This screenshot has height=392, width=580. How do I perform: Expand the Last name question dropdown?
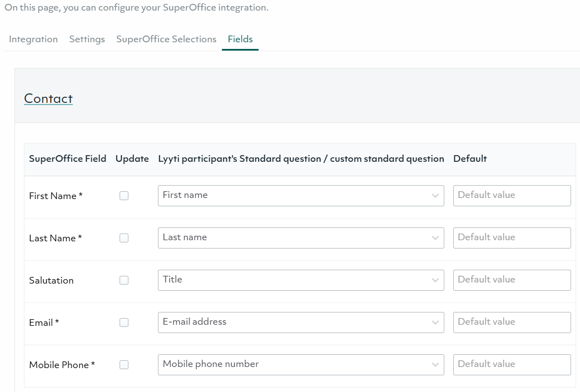pyautogui.click(x=300, y=238)
